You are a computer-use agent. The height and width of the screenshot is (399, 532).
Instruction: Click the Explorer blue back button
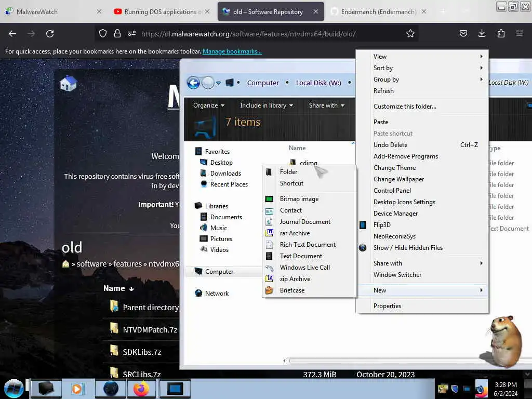click(193, 83)
